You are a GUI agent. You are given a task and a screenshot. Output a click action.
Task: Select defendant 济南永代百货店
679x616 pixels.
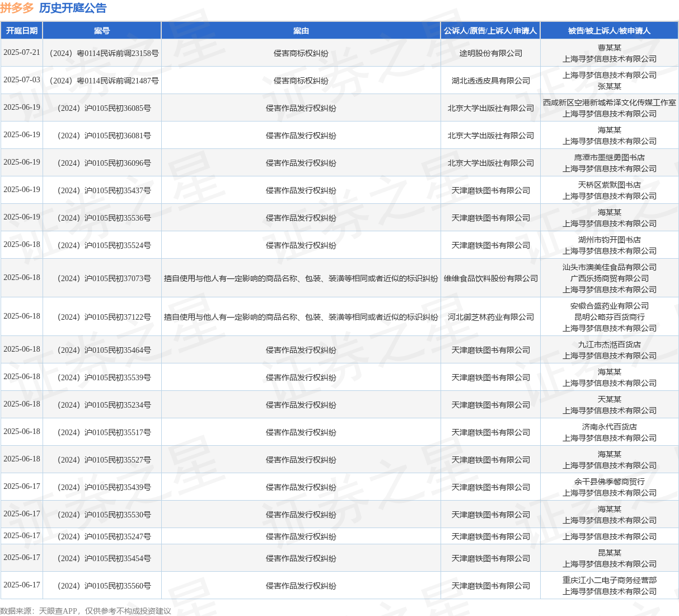[x=610, y=427]
